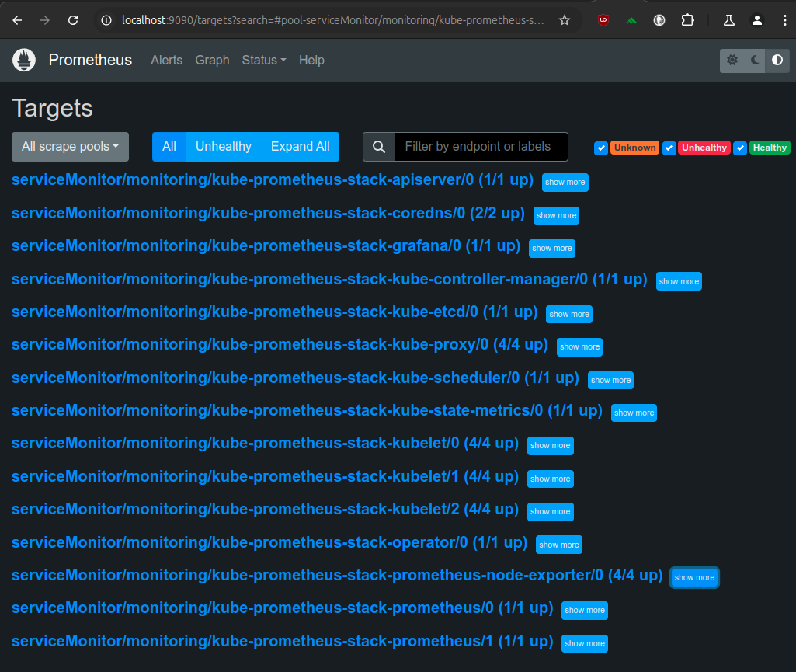Open the kube-state-metrics/0 scrape pool link
This screenshot has height=672, width=796.
[x=307, y=410]
